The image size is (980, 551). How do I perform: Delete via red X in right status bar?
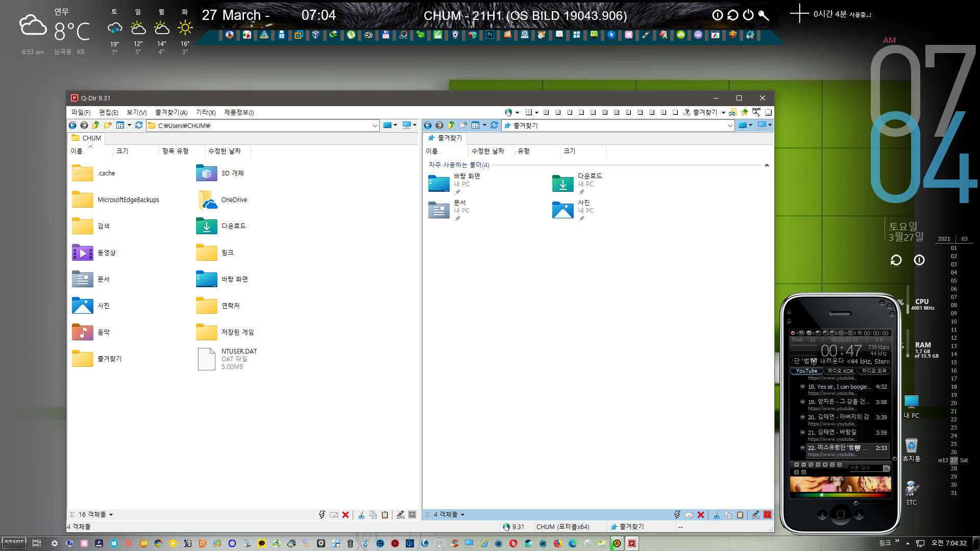pyautogui.click(x=701, y=515)
